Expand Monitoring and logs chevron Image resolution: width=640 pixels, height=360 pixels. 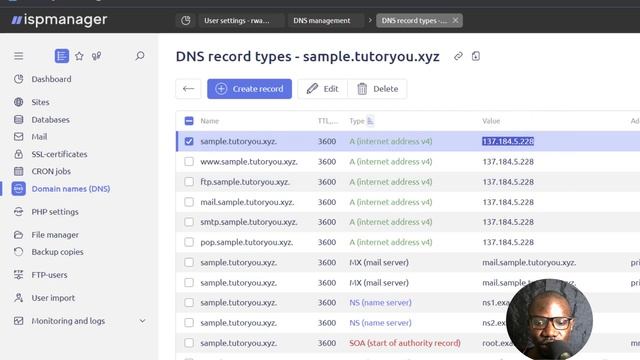(142, 321)
